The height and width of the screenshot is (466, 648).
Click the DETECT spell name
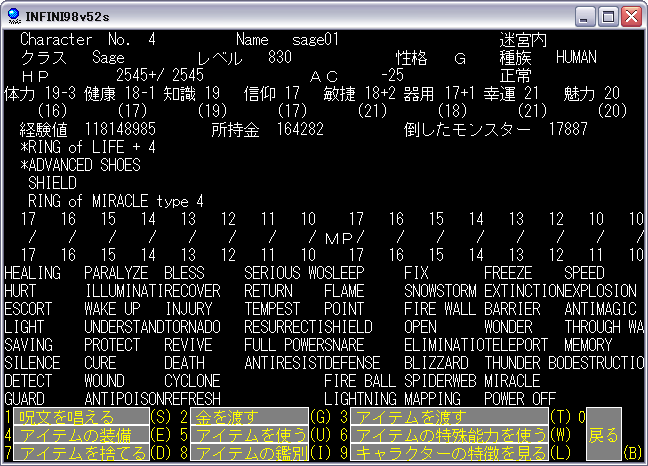point(28,381)
